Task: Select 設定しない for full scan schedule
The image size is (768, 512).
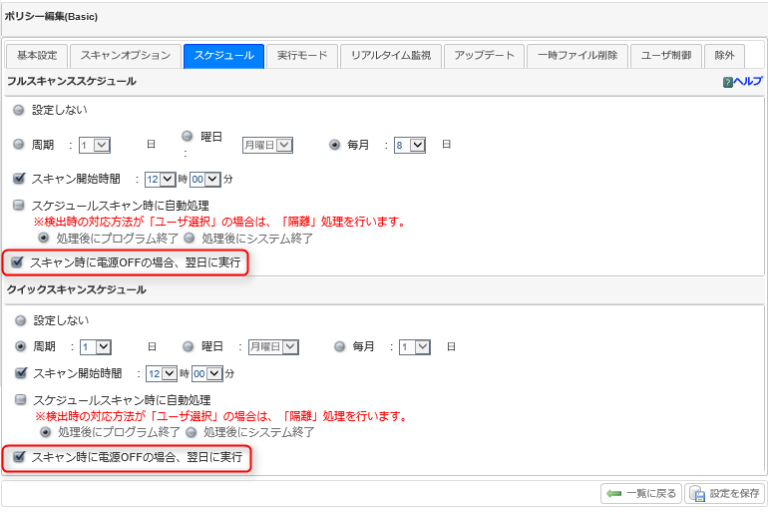Action: (x=19, y=110)
